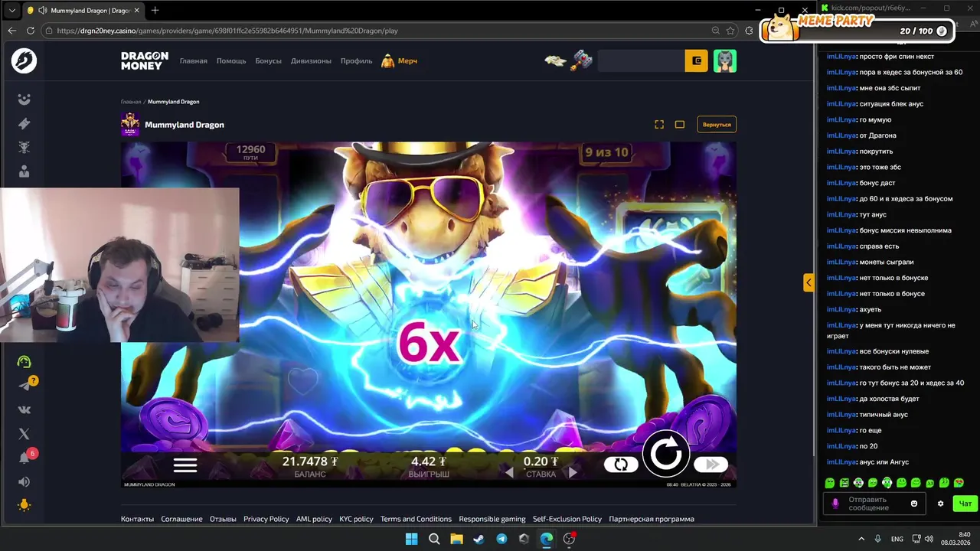
Task: Open the VK social icon
Action: pos(24,409)
